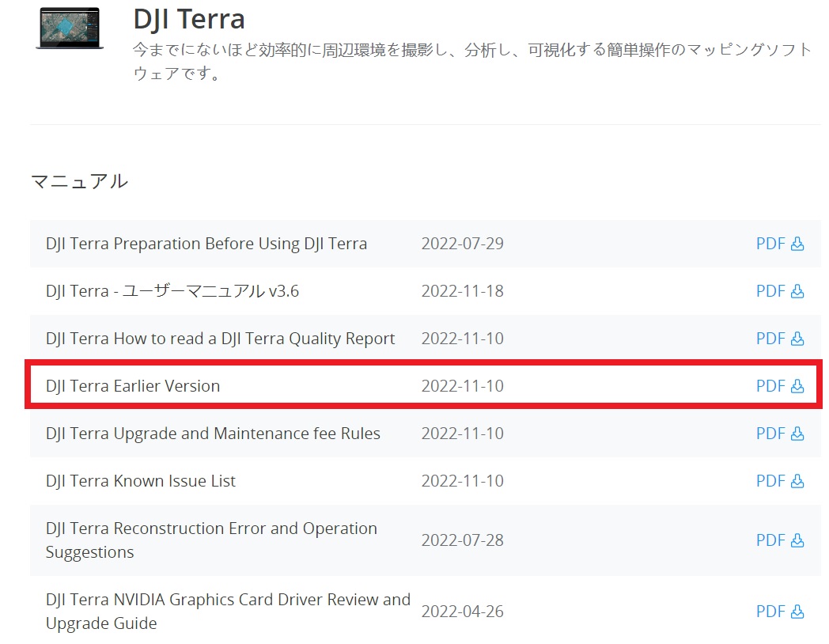The height and width of the screenshot is (644, 829).
Task: Download icon for Reconstruction Error and Operation Suggestions
Action: click(797, 540)
